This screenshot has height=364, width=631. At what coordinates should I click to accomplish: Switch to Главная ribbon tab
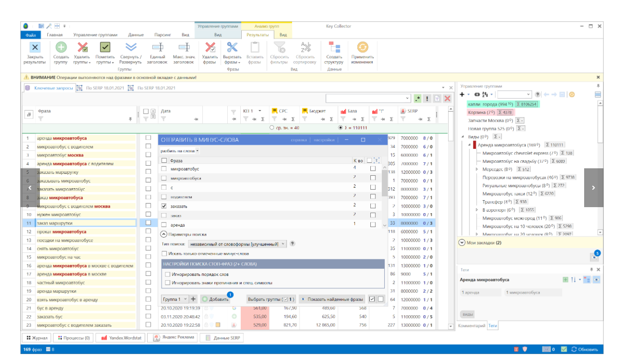tap(55, 35)
